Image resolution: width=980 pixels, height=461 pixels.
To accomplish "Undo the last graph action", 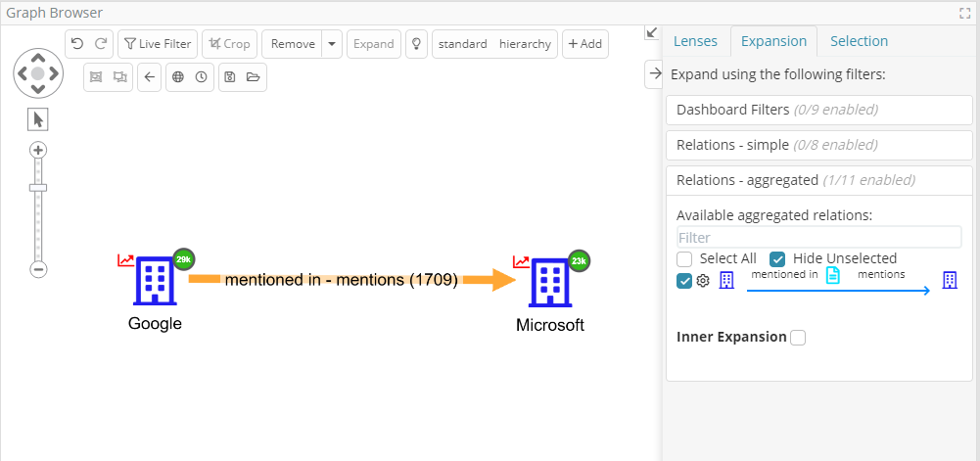I will pyautogui.click(x=77, y=44).
